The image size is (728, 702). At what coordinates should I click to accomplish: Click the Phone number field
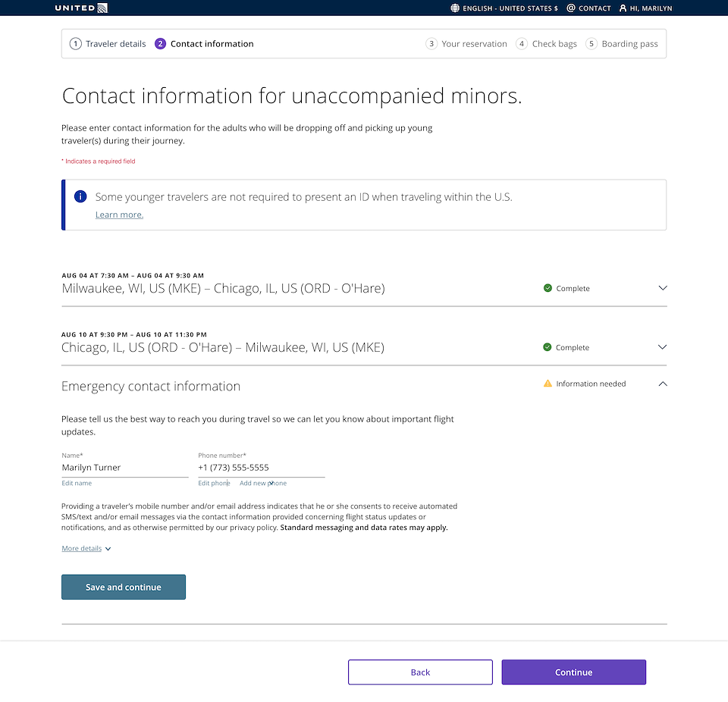click(262, 468)
